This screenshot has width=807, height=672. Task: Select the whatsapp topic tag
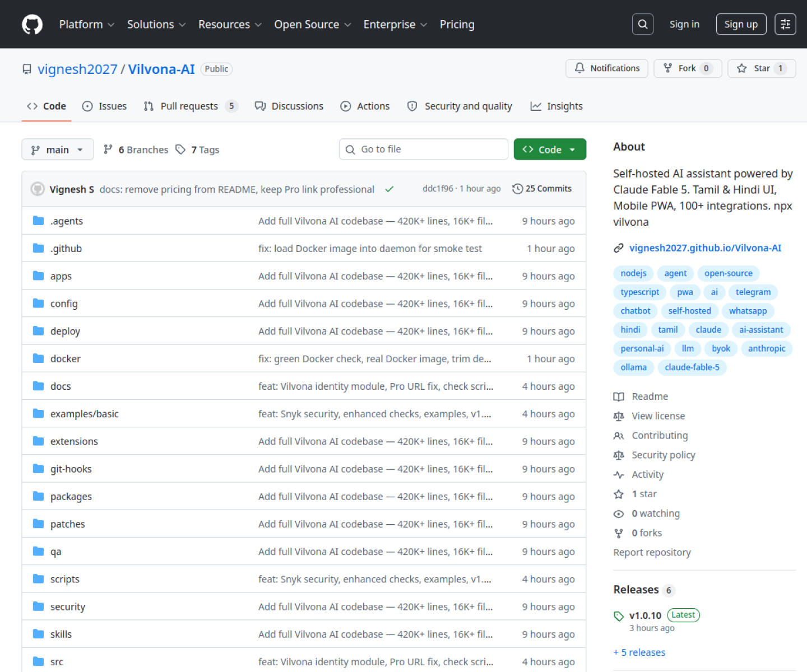[x=748, y=311]
